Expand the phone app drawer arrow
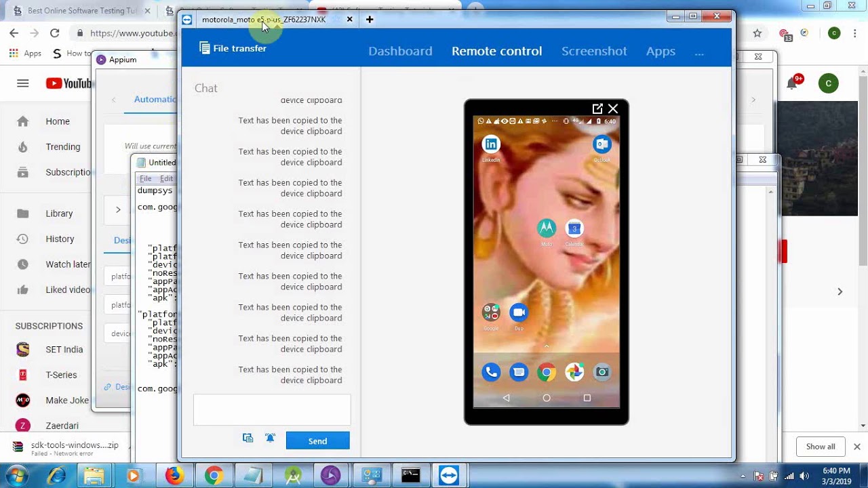 click(x=547, y=347)
